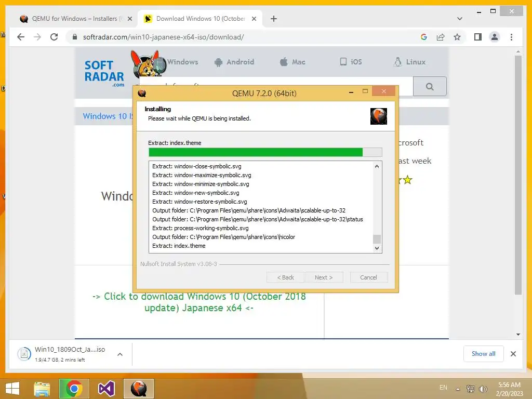Click the yellow rating star
The height and width of the screenshot is (399, 532).
[x=407, y=180]
